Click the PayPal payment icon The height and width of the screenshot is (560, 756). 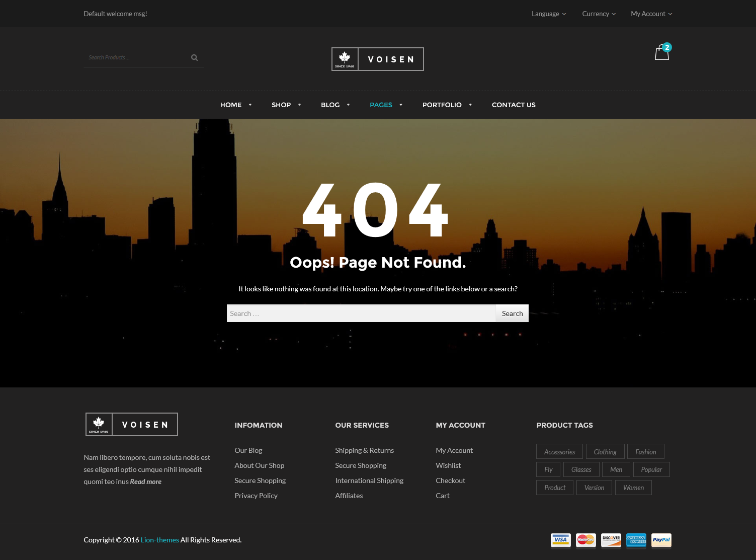[661, 540]
